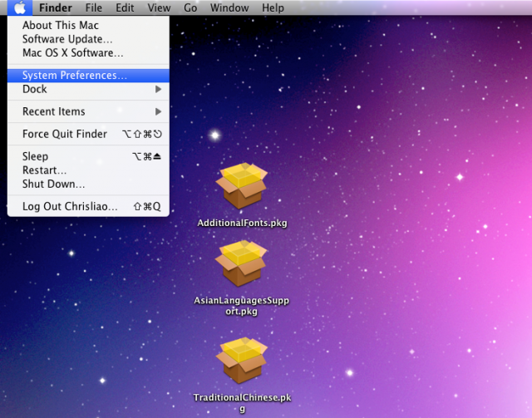
Task: Select the AsianLanguagesSupport.pkg package icon
Action: tap(241, 263)
